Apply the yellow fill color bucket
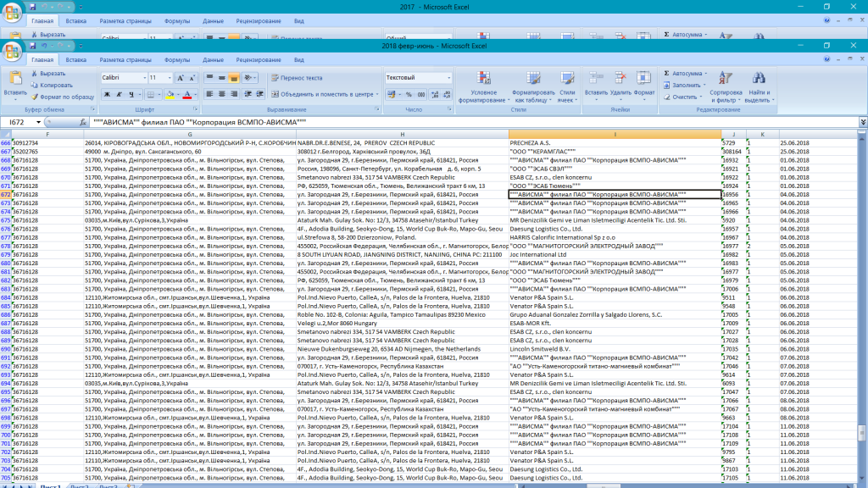Screen dimensions: 868x488 click(170, 95)
